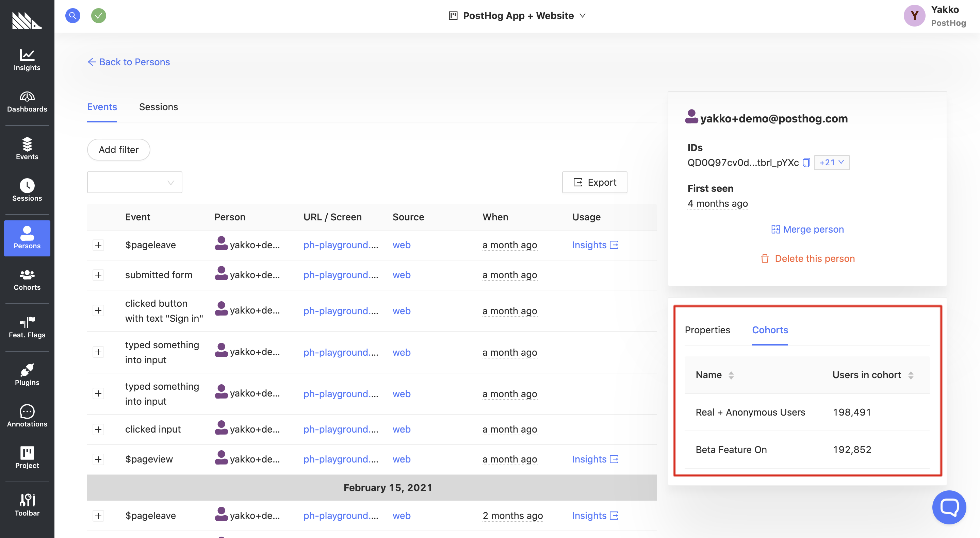Launch the Toolbar from the sidebar
The height and width of the screenshot is (538, 980).
27,505
